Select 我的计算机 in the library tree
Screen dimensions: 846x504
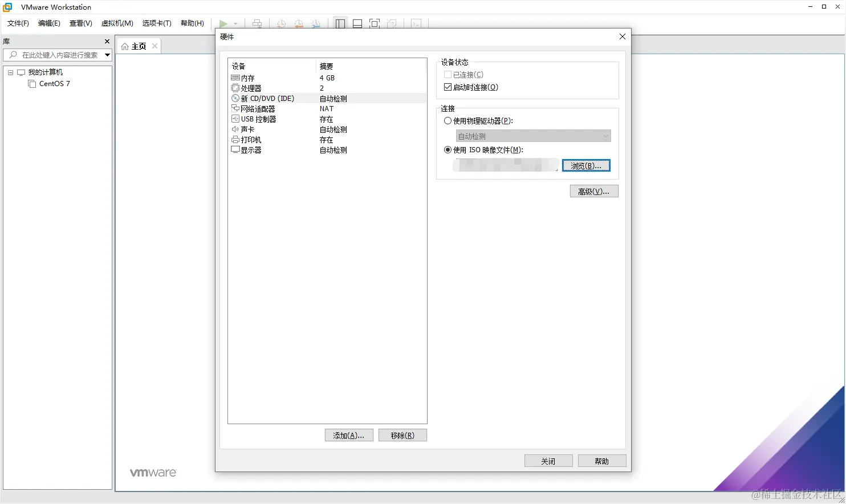[x=46, y=72]
